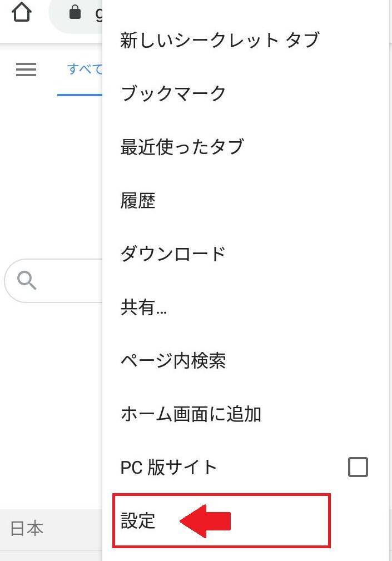This screenshot has width=392, height=561.
Task: Select ブックマーク in the menu
Action: point(173,93)
